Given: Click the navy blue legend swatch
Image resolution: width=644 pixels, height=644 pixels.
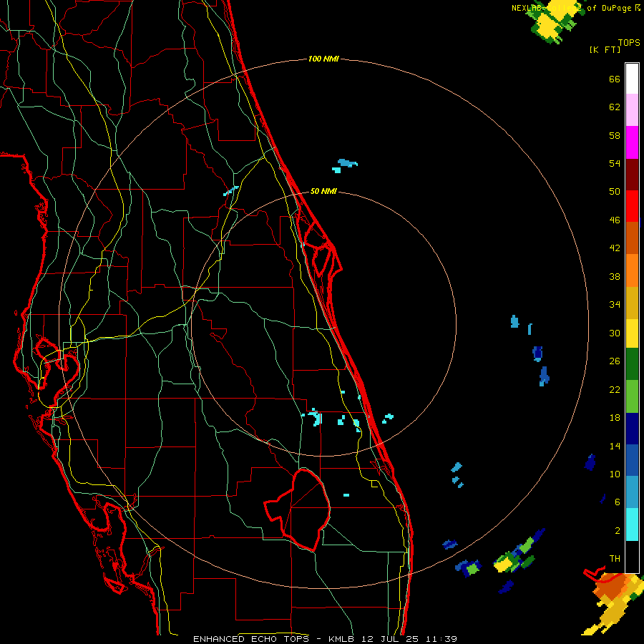Looking at the screenshot, I should click(632, 429).
